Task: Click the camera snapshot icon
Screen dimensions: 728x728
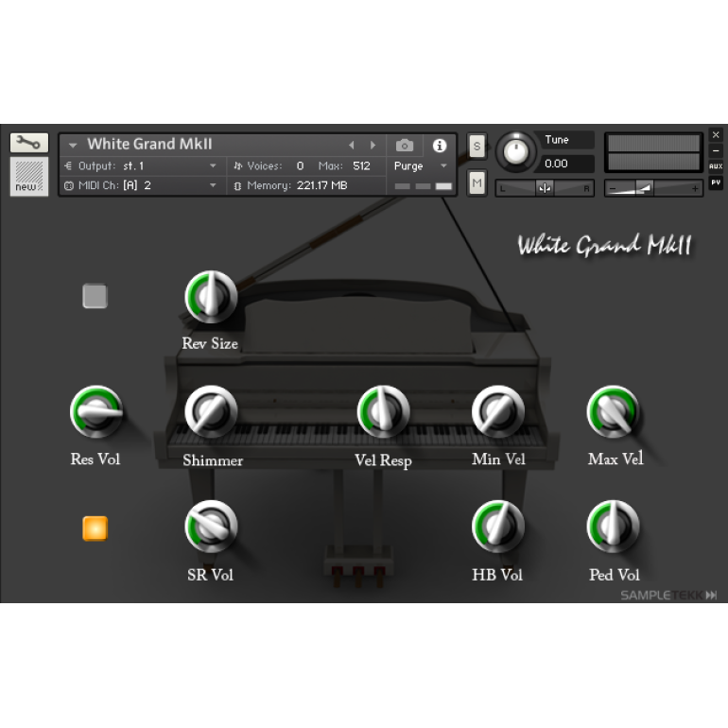Action: 405,146
